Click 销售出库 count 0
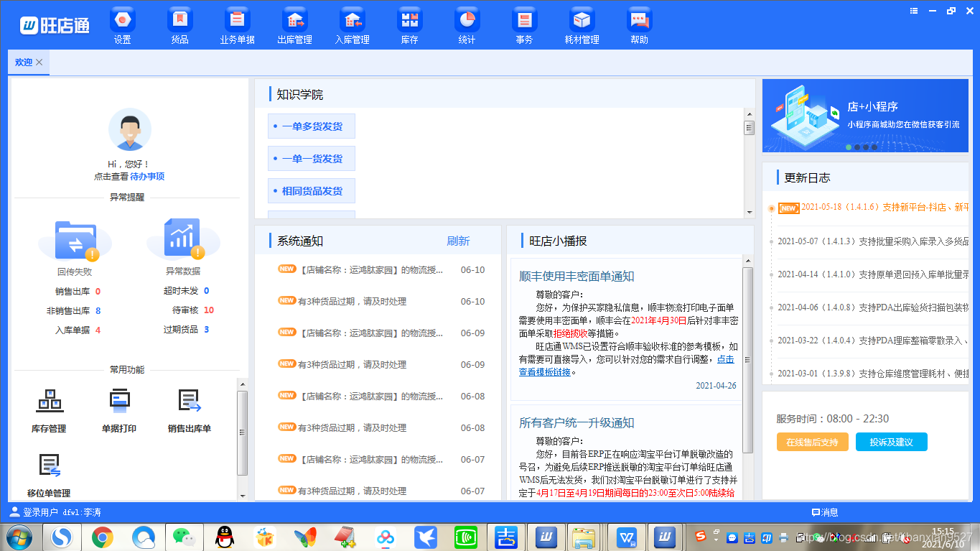 pos(98,291)
